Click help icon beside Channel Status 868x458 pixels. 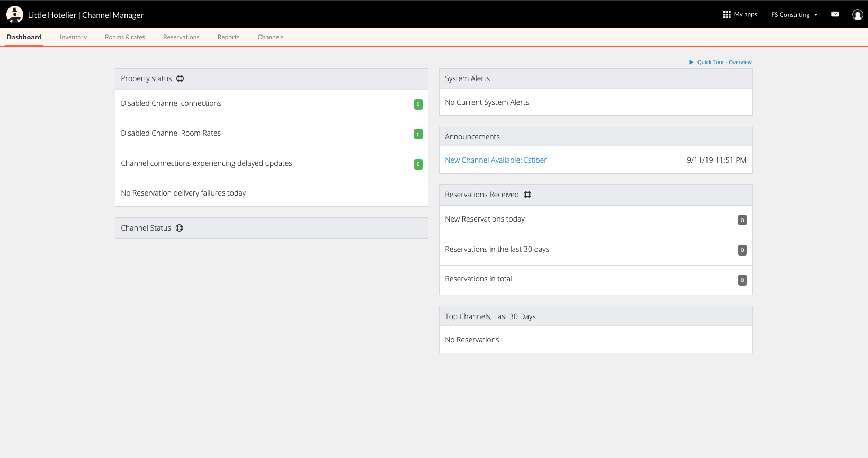(x=180, y=228)
